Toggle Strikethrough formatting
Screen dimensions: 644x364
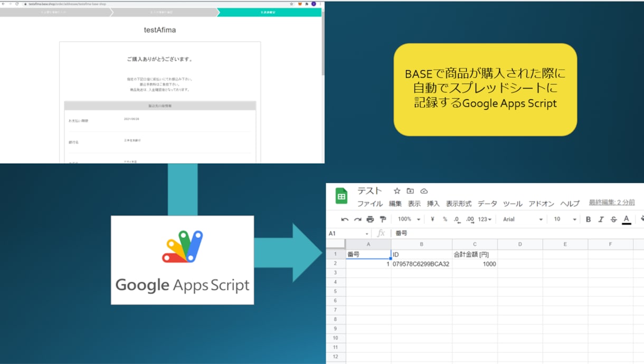point(613,219)
